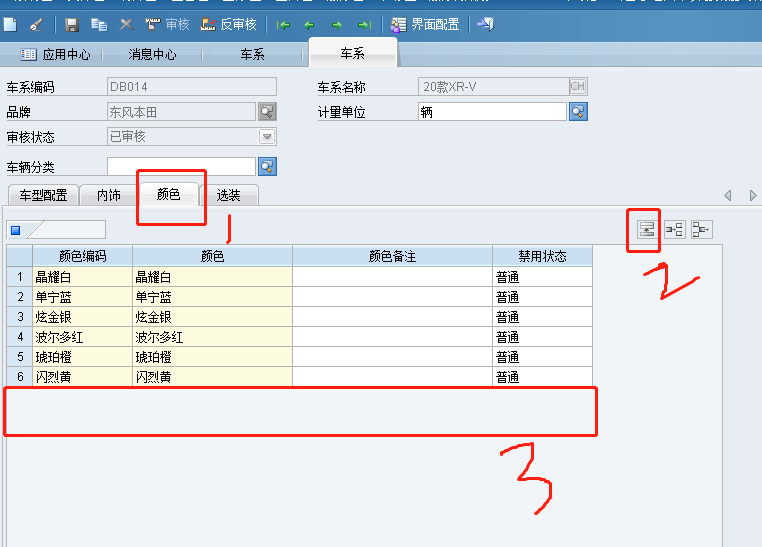Open 品牌 lookup button

(x=267, y=111)
